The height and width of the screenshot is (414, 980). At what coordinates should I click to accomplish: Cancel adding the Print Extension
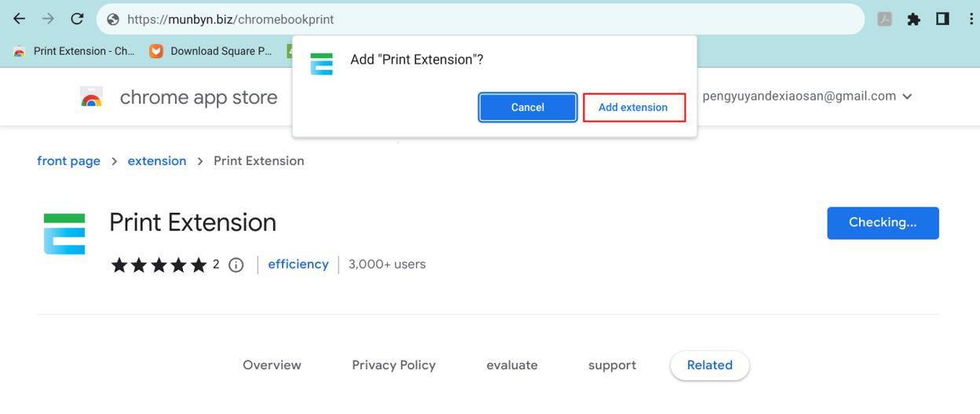528,108
